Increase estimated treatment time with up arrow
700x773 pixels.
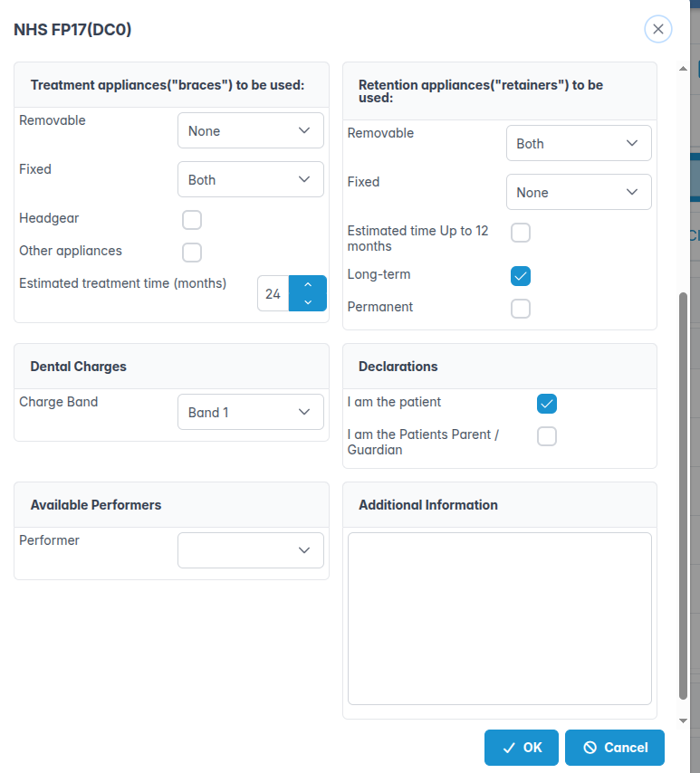tap(308, 285)
